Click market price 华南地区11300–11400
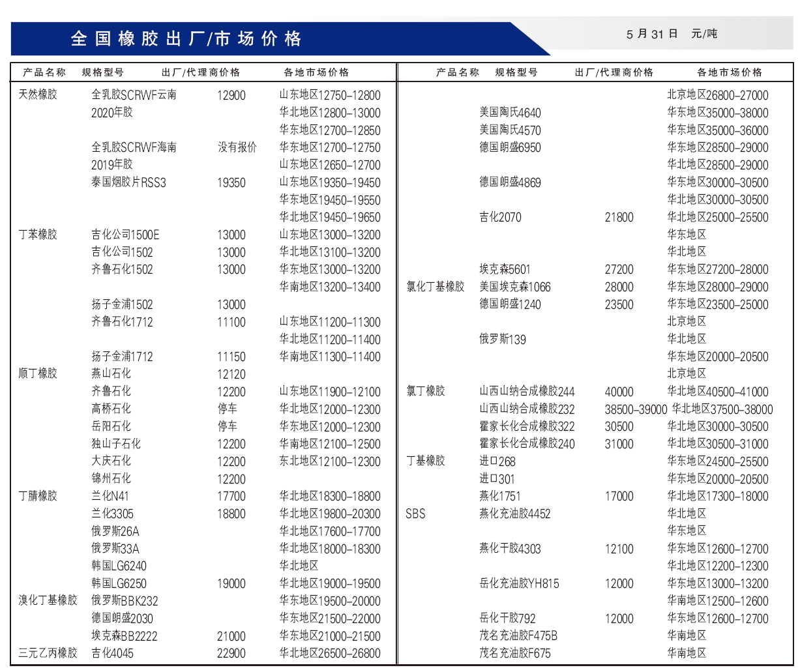 pyautogui.click(x=330, y=357)
